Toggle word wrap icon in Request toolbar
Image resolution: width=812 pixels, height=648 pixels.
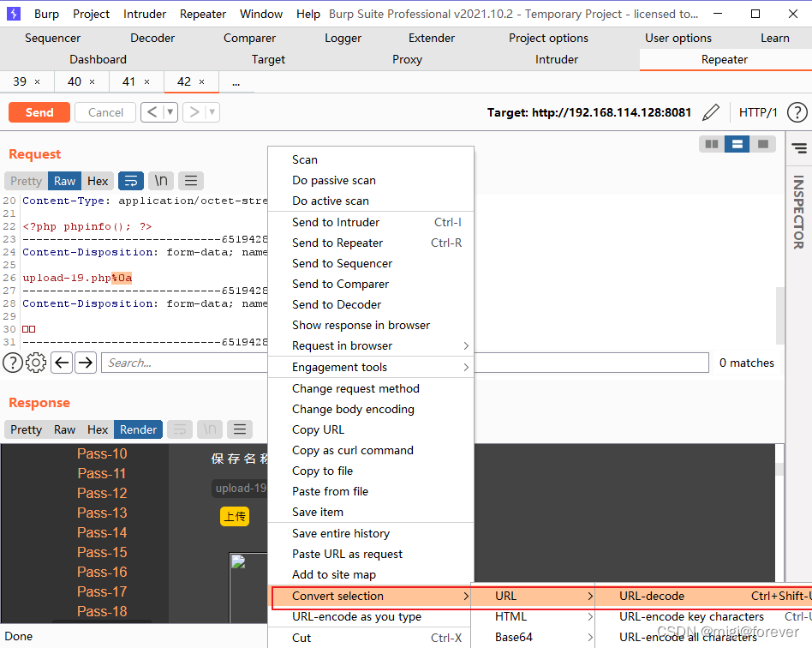[131, 181]
